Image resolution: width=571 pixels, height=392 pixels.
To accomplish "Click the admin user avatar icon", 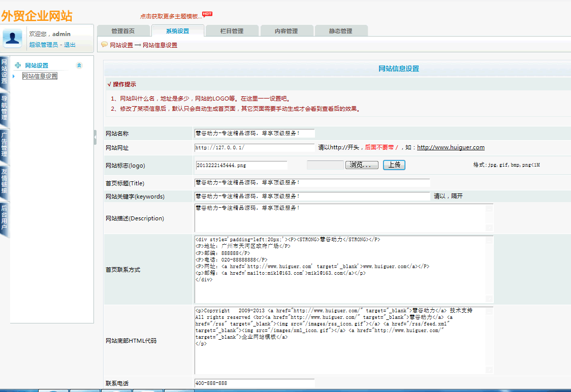I will click(x=13, y=38).
